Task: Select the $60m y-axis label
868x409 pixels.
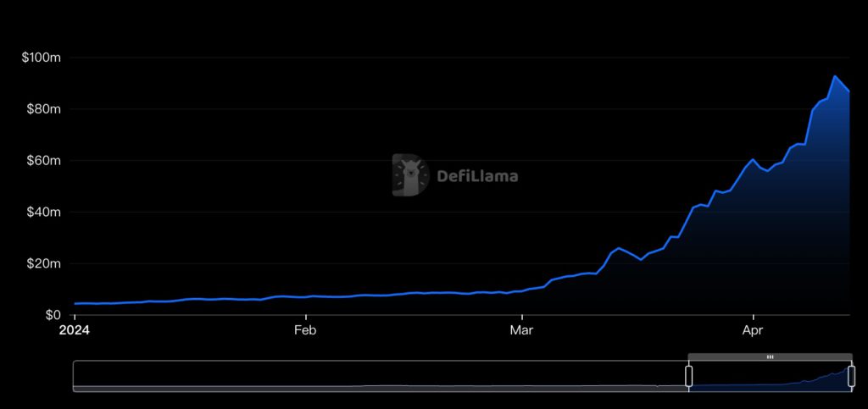Action: point(42,161)
